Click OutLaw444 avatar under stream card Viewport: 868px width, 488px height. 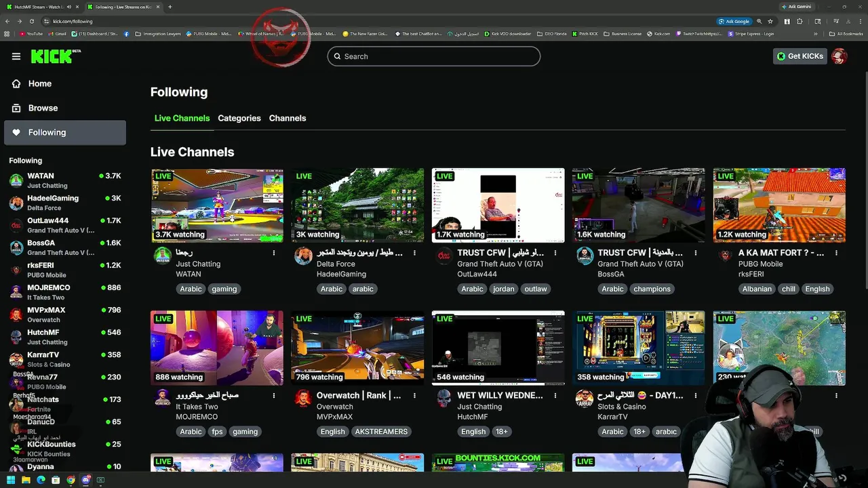click(443, 256)
